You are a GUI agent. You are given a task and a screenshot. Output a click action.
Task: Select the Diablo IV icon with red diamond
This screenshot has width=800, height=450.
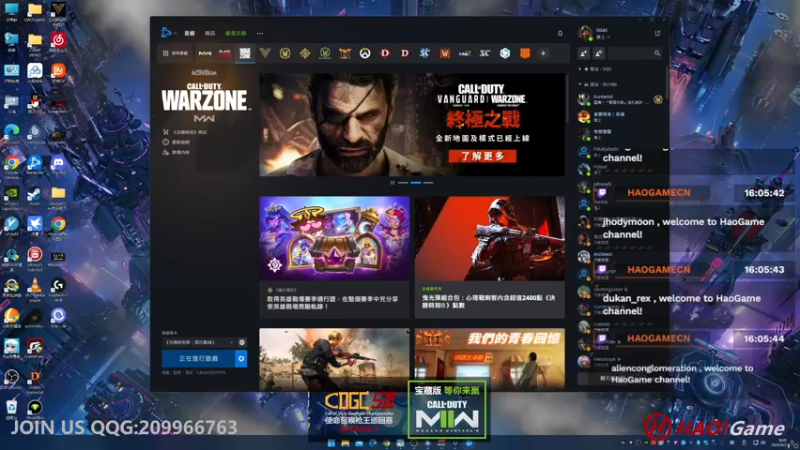tap(385, 53)
